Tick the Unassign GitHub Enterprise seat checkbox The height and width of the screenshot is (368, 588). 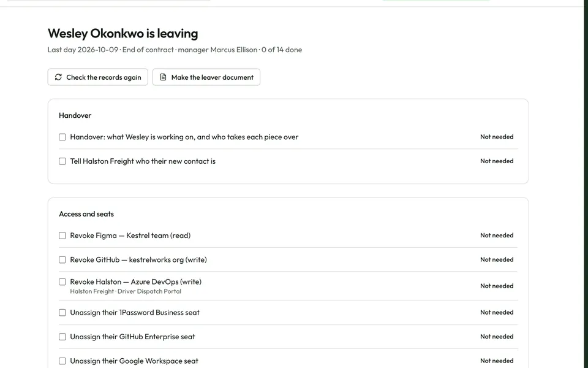[x=62, y=337]
